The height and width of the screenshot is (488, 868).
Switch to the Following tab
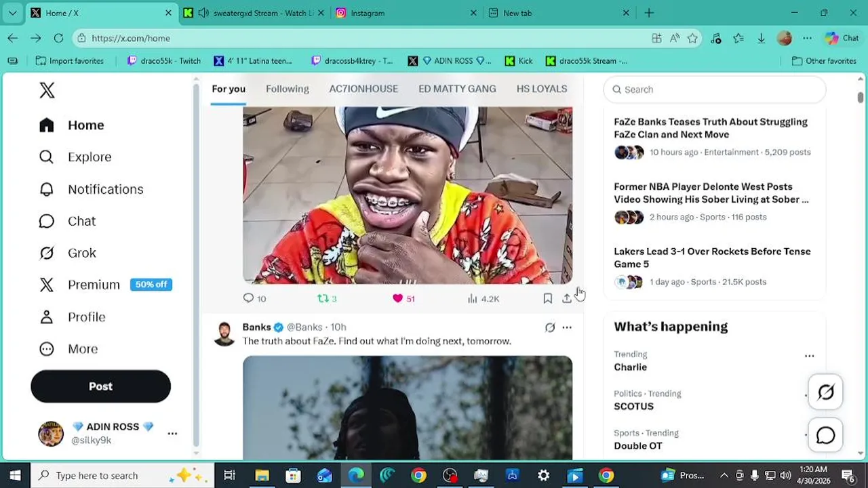pos(287,89)
